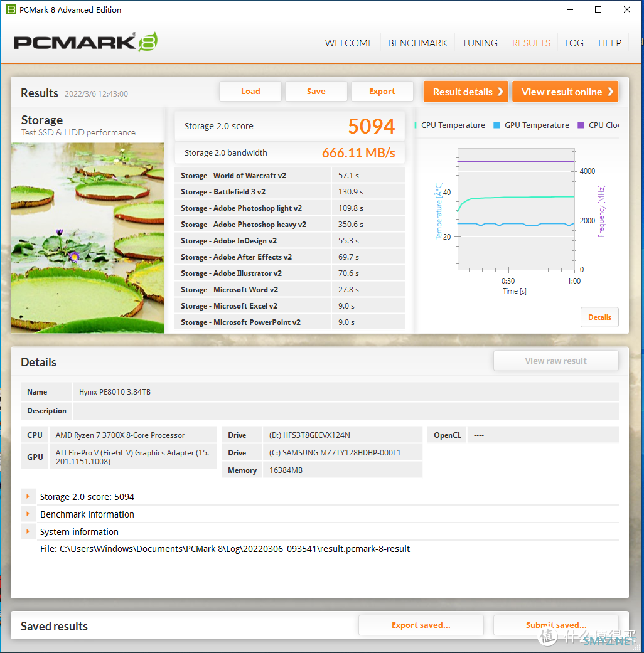Click the temperature and frequency chart
The height and width of the screenshot is (653, 644).
point(516,210)
